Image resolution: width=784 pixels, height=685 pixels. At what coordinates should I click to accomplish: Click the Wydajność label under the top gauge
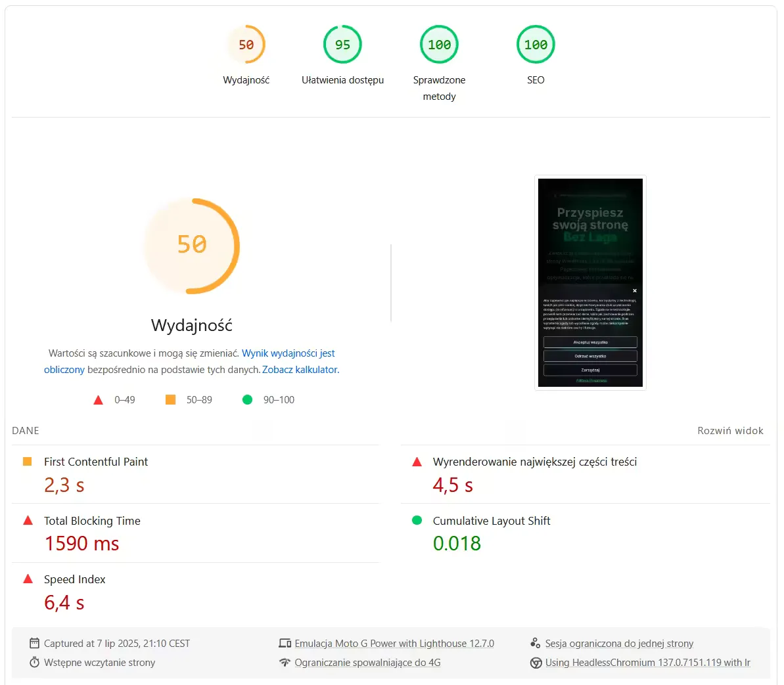pos(246,80)
